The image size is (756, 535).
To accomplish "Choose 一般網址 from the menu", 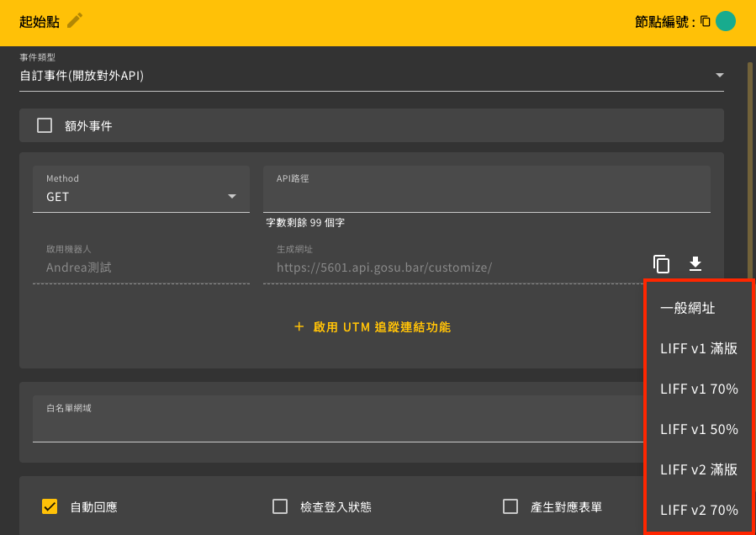I will coord(699,308).
